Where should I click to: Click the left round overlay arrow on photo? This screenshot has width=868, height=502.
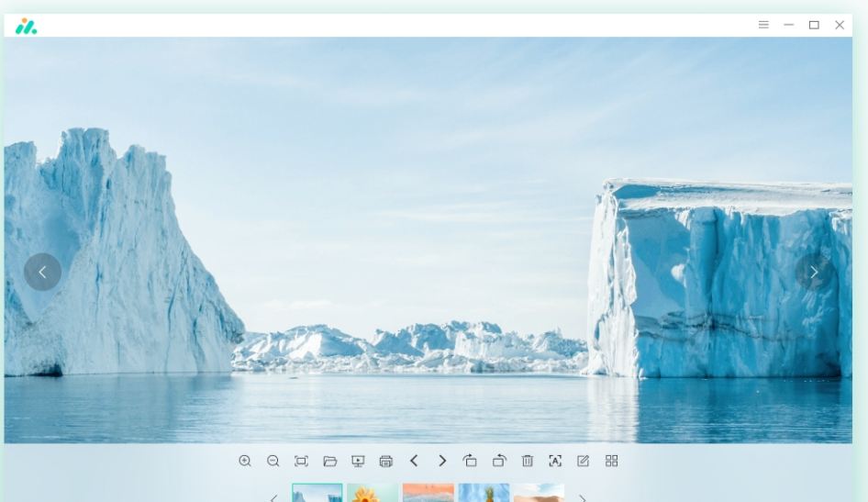pyautogui.click(x=42, y=272)
